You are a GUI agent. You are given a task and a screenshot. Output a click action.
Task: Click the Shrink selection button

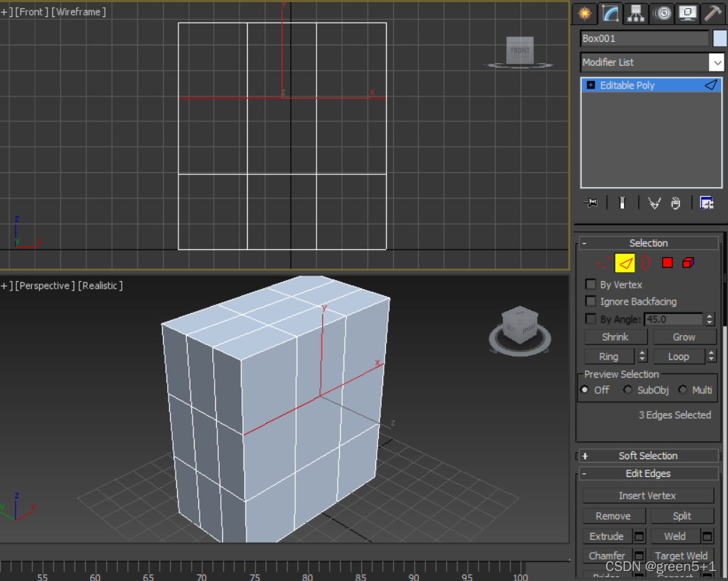pos(615,337)
